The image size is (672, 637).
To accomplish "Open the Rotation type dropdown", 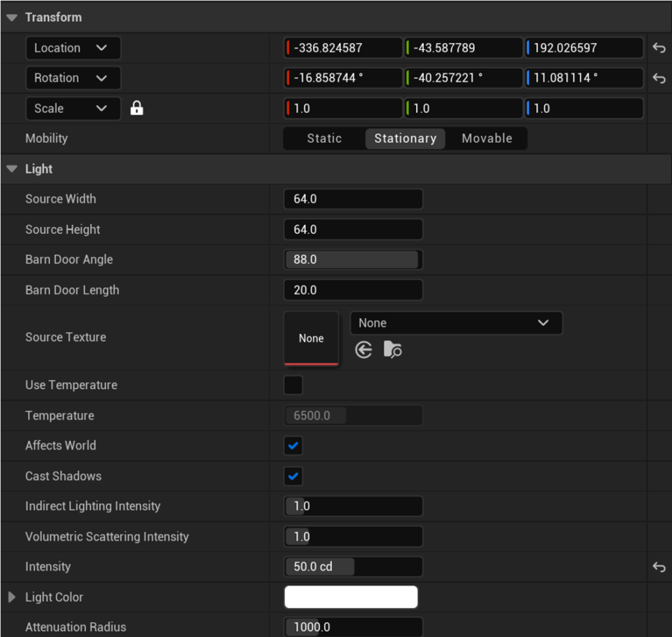I will [x=73, y=78].
